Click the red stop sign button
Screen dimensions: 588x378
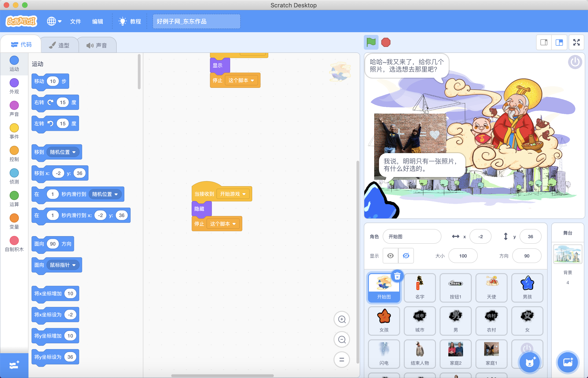click(x=386, y=43)
